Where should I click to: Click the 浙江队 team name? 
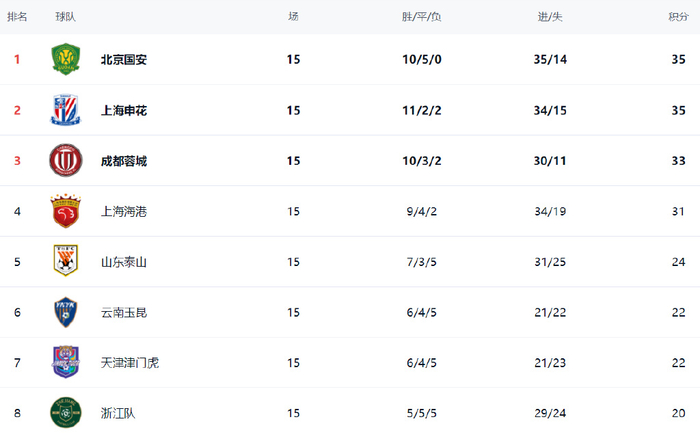click(x=118, y=412)
